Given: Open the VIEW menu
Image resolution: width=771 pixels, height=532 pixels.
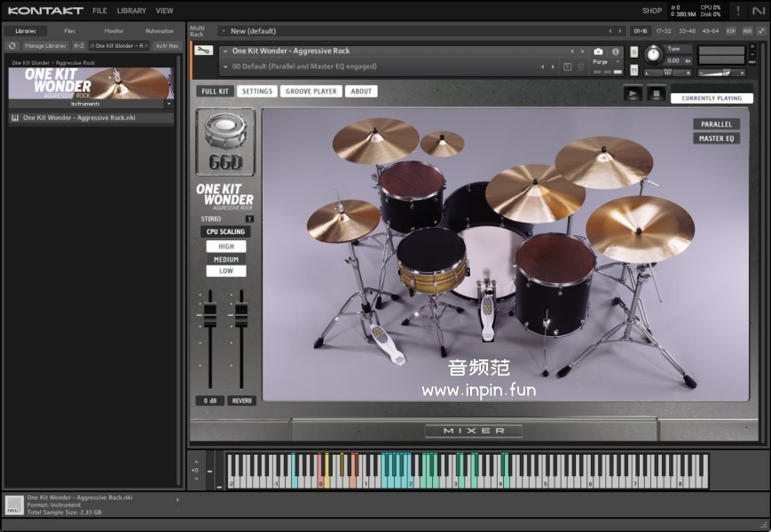Looking at the screenshot, I should pyautogui.click(x=164, y=11).
